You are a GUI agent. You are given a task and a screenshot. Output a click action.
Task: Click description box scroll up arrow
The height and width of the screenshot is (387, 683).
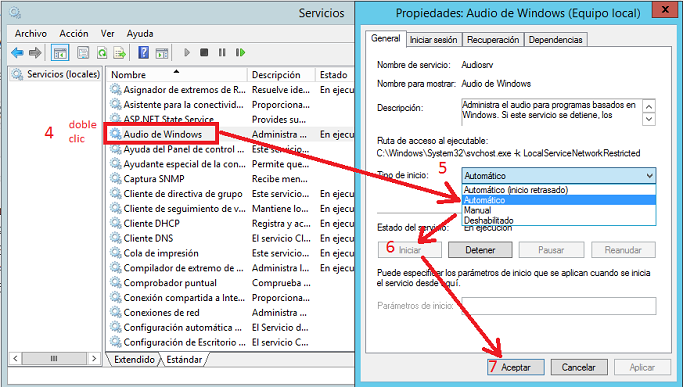coord(649,106)
